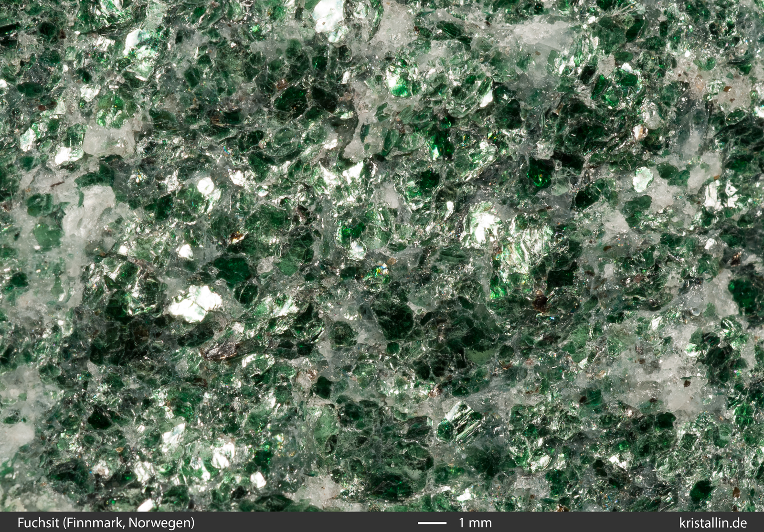This screenshot has height=532, width=764.
Task: Click the rainbow iridescent spot near the image center
Action: (382, 271)
